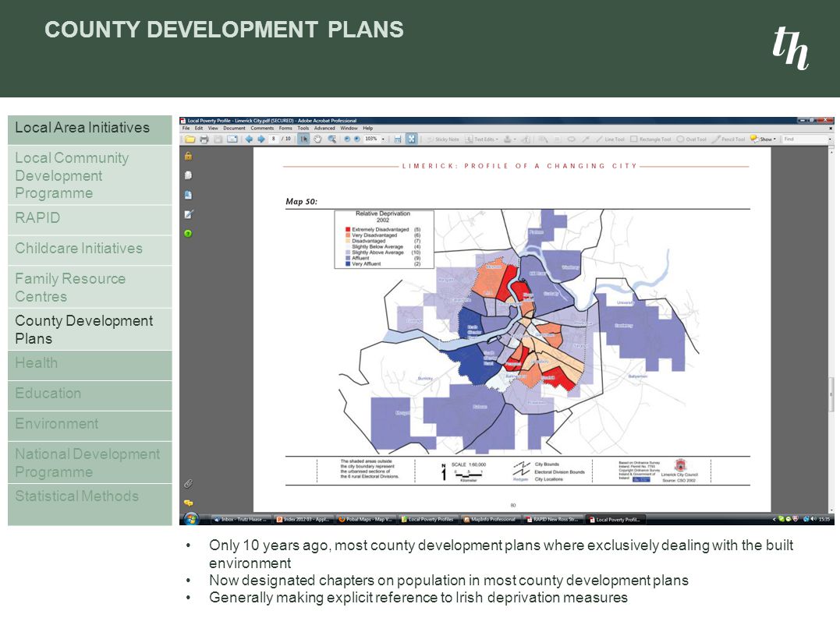Screen dimensions: 840x618
Task: Toggle the Fit Page full-screen arrows icon
Action: coord(411,139)
